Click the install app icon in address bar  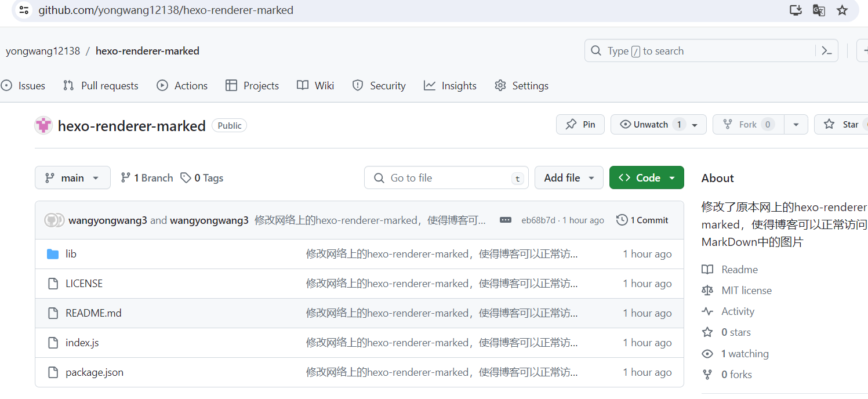(x=796, y=10)
